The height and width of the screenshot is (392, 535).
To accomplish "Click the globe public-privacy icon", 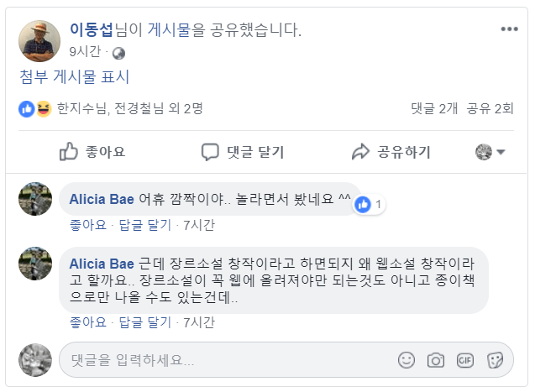I will (118, 53).
